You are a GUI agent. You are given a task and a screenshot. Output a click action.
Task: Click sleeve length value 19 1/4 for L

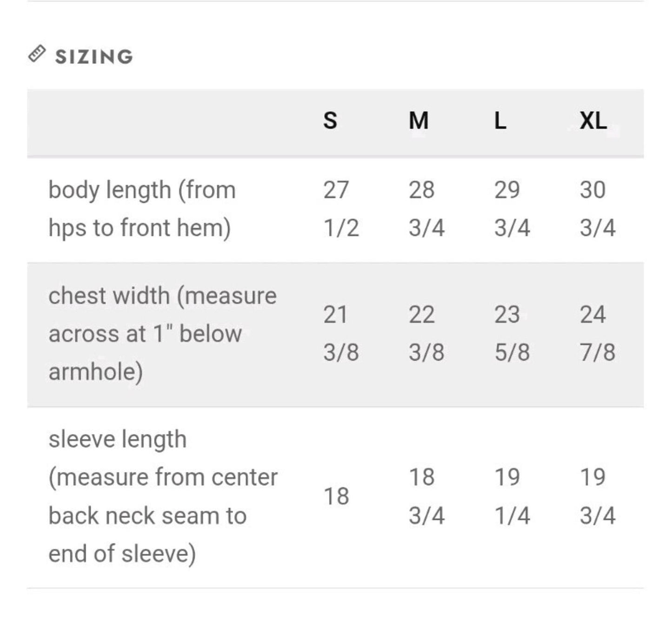(x=512, y=496)
